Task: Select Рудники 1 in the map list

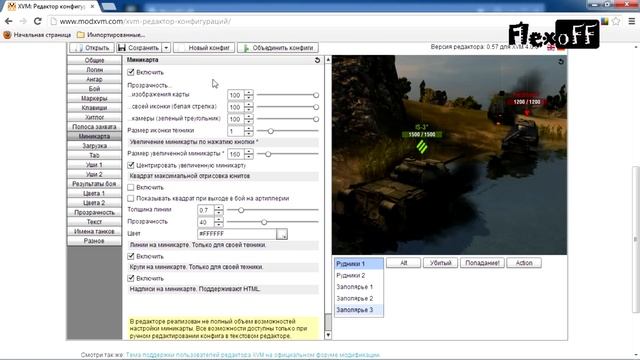Action: [x=359, y=264]
